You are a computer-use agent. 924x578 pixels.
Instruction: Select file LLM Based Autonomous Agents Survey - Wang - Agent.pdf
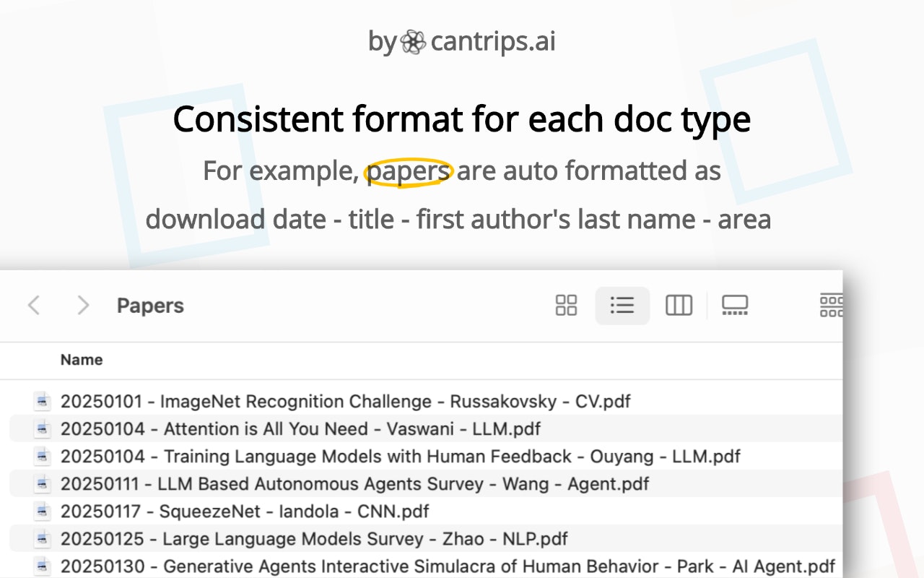[x=354, y=483]
